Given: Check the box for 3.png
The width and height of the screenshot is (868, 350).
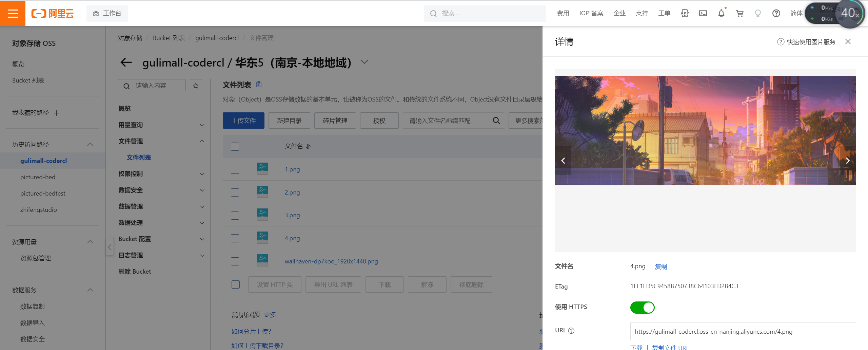Looking at the screenshot, I should coord(235,215).
